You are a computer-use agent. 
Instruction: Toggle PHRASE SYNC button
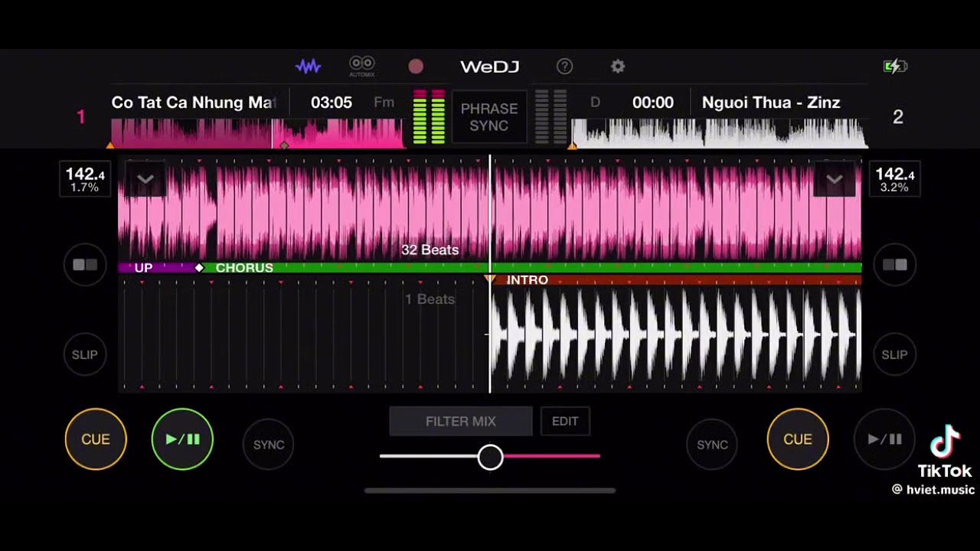tap(489, 117)
